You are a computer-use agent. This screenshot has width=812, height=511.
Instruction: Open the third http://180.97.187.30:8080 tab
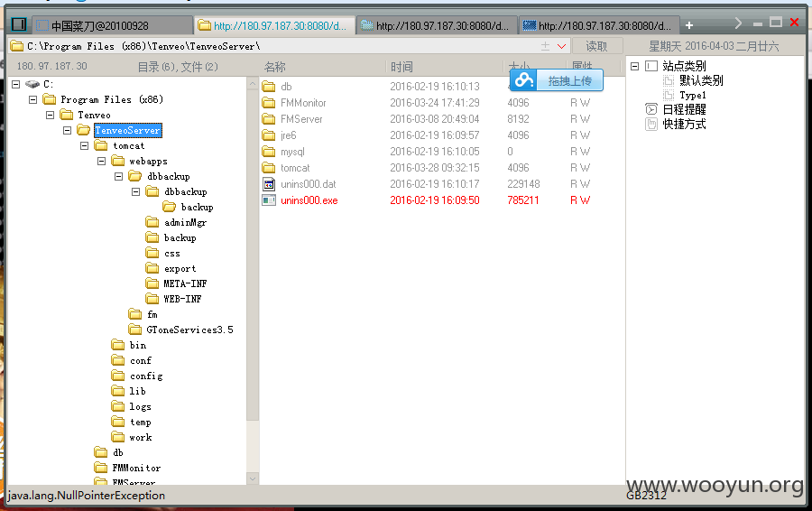point(599,25)
